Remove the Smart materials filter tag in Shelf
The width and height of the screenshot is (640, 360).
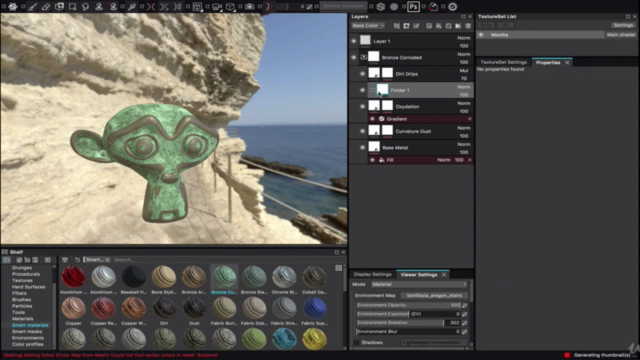107,260
